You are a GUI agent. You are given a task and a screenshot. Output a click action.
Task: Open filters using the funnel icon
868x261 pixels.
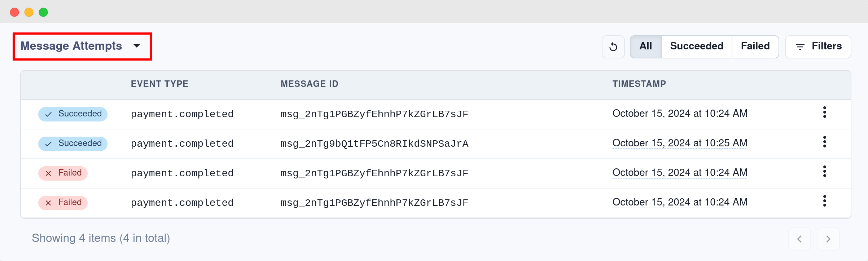(x=799, y=47)
